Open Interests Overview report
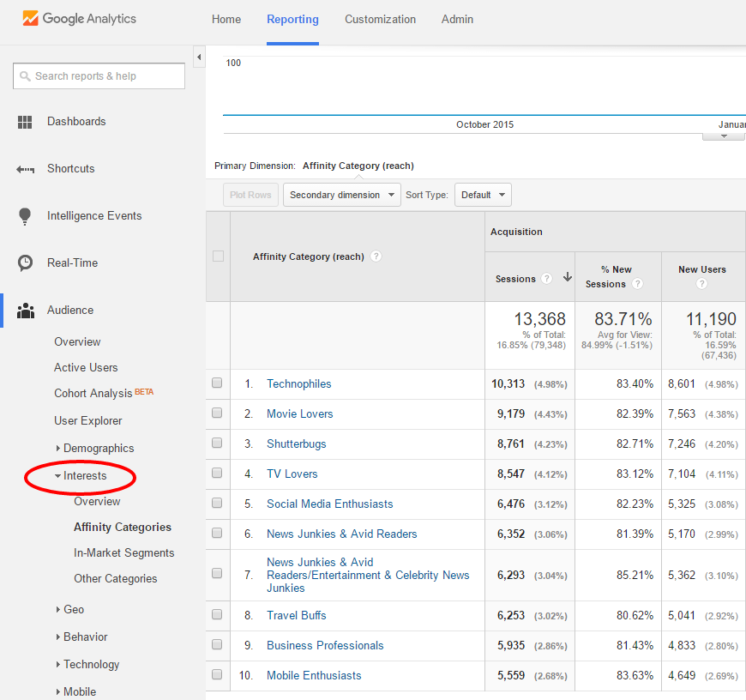Screen dimensions: 746x700 click(97, 502)
